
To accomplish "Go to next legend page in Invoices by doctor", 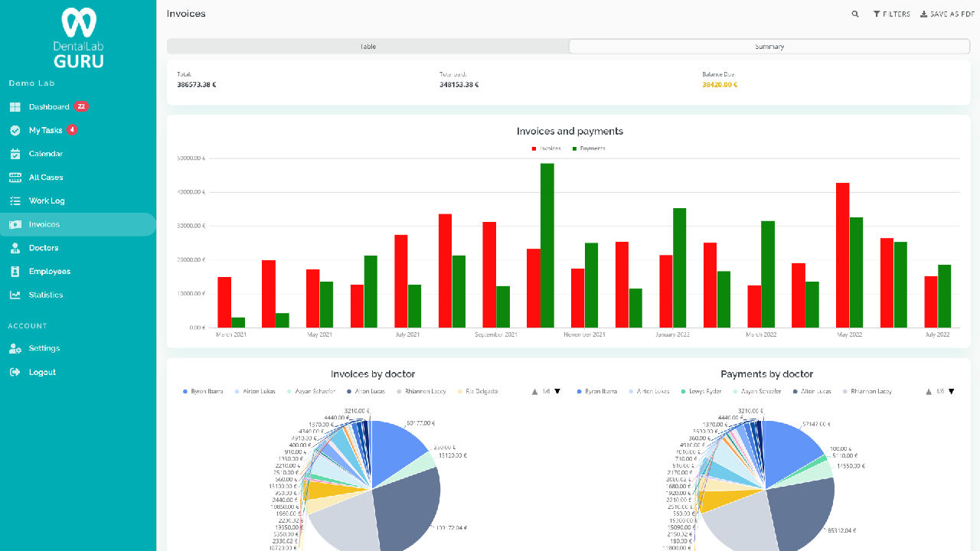I will point(557,391).
